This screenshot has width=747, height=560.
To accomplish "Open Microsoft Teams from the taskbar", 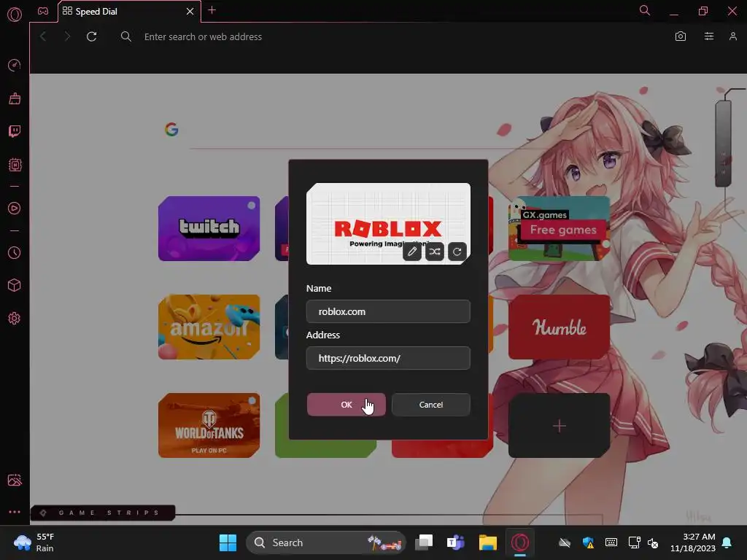I will tap(455, 542).
